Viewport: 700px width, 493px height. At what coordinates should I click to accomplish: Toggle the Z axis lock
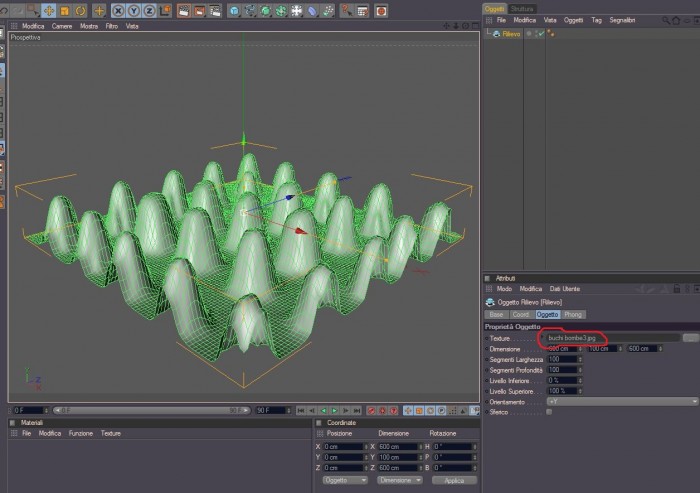149,11
